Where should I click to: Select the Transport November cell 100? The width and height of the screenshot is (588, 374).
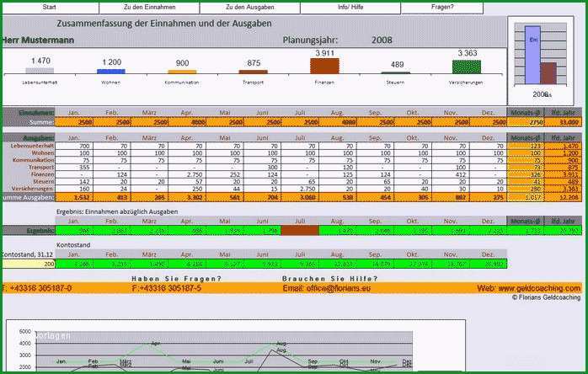451,168
